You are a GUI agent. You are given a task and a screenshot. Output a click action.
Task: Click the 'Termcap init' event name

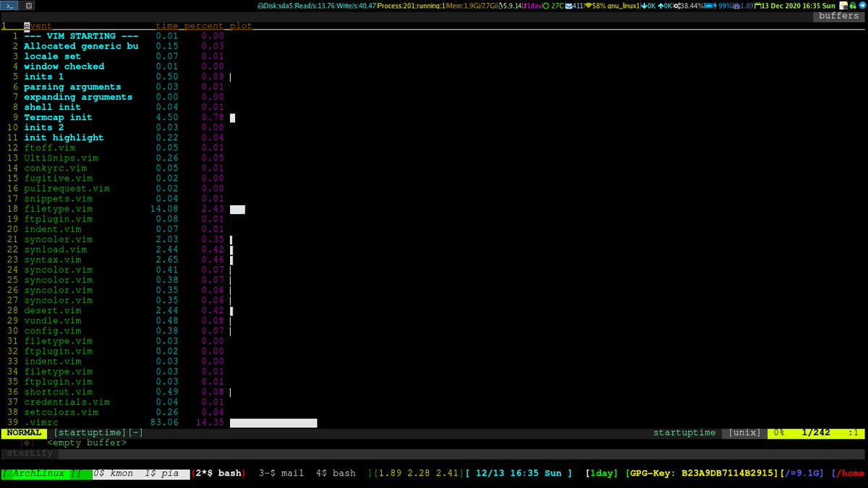58,117
